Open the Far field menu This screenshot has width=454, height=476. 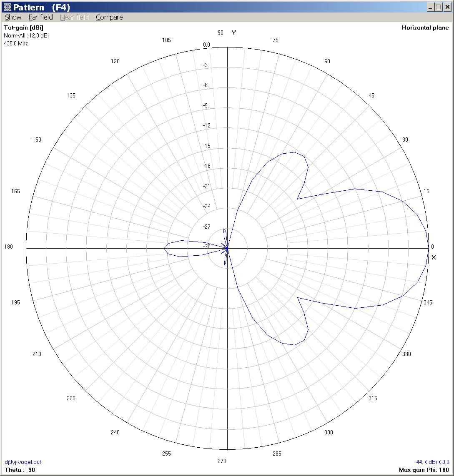(41, 17)
